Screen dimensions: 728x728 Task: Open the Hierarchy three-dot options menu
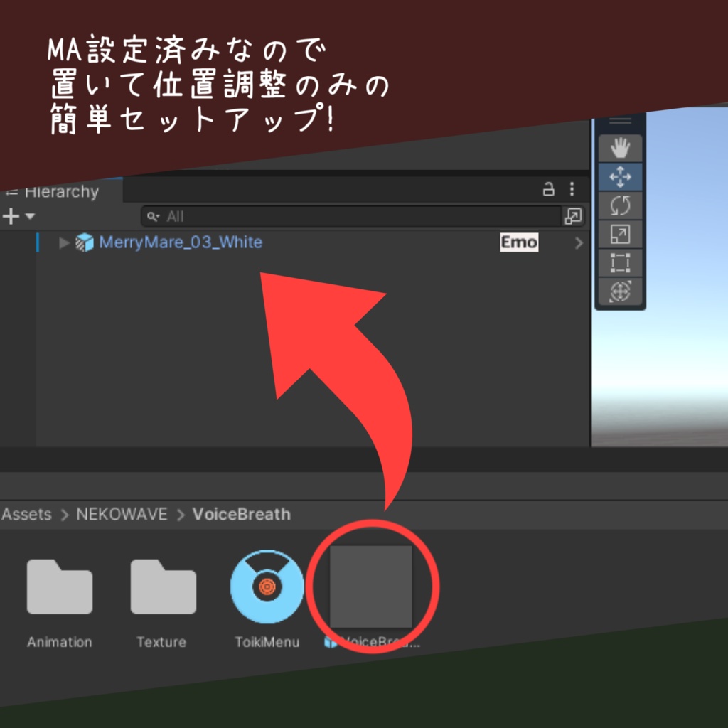coord(571,189)
